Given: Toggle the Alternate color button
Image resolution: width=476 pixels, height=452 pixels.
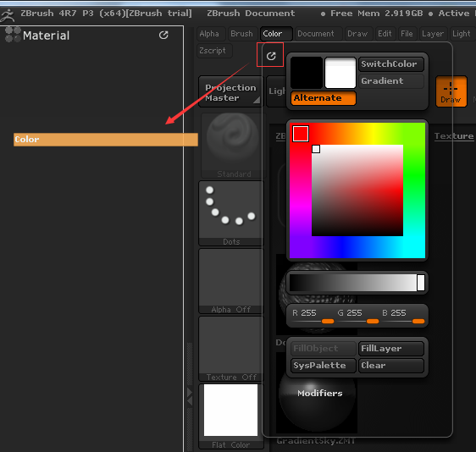Looking at the screenshot, I should point(323,98).
